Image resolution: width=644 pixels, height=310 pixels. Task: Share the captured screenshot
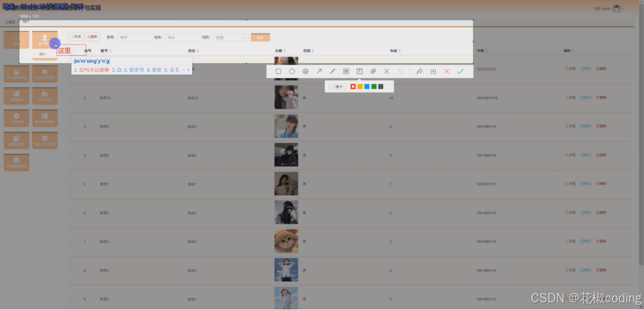419,72
